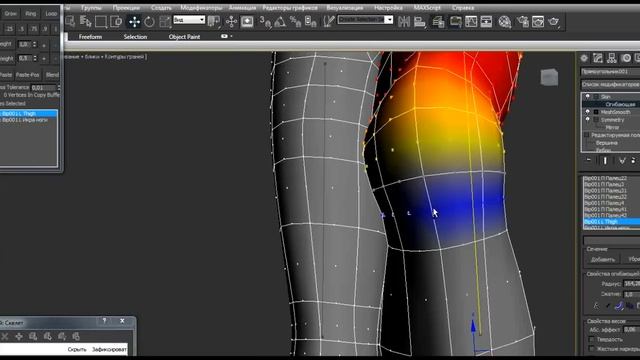Open the Справка menu
640x360 pixels.
pyautogui.click(x=463, y=7)
